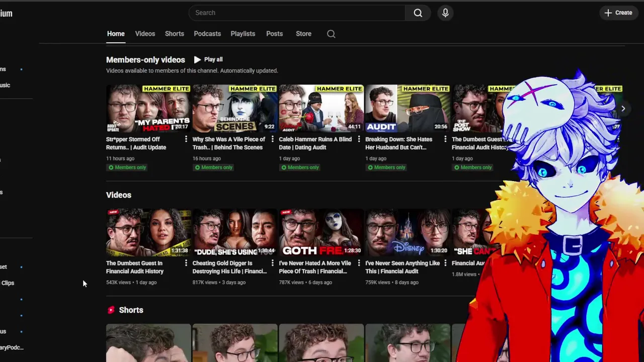
Task: Open third Shorts thumbnail in the shelf
Action: pos(321,343)
